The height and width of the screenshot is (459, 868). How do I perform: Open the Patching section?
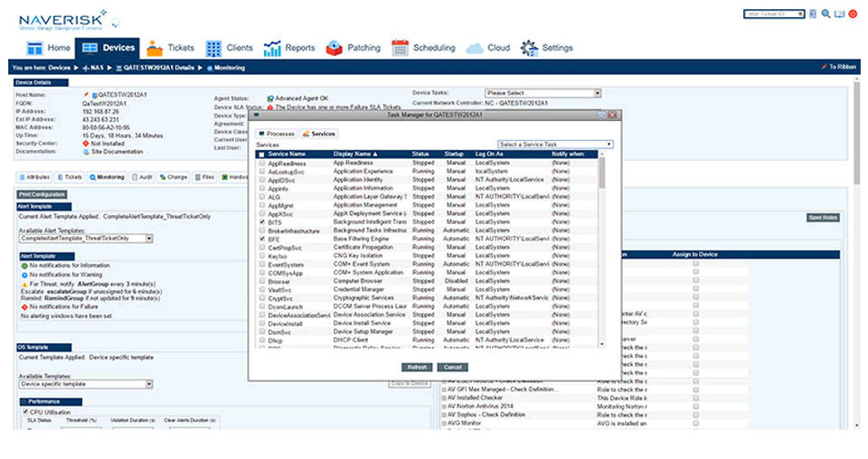[354, 48]
